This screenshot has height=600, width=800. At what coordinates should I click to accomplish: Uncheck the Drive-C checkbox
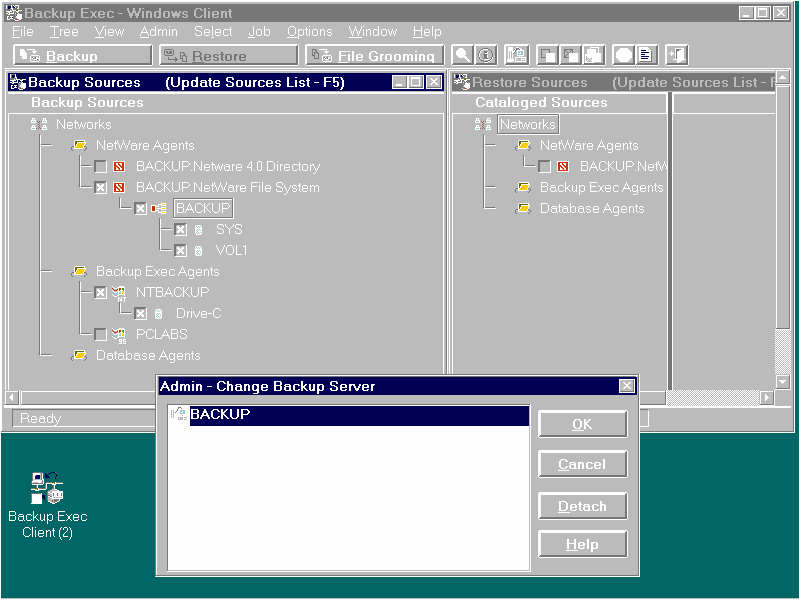coord(140,314)
